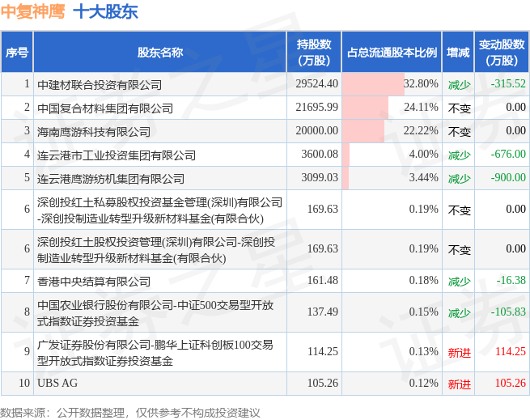Click 新进 label in UBS AG row

[459, 384]
